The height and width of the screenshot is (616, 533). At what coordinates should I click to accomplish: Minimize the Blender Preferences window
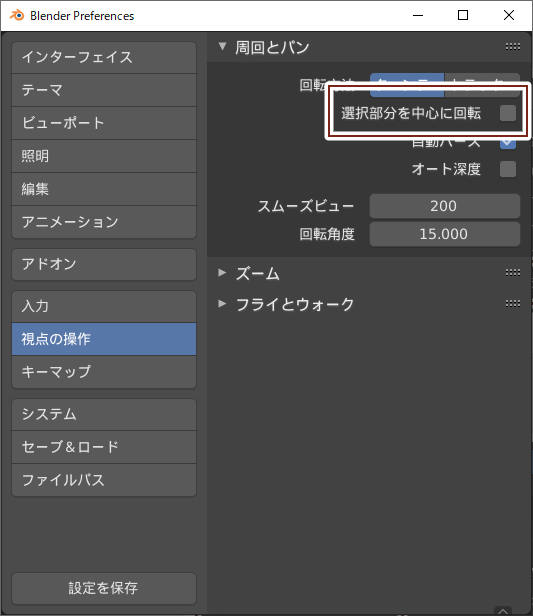(418, 15)
